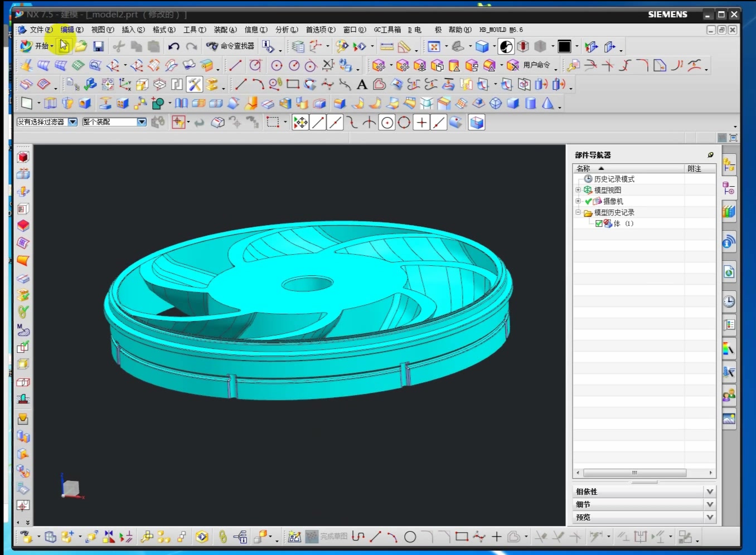
Task: Click the cone primitive icon
Action: [548, 103]
